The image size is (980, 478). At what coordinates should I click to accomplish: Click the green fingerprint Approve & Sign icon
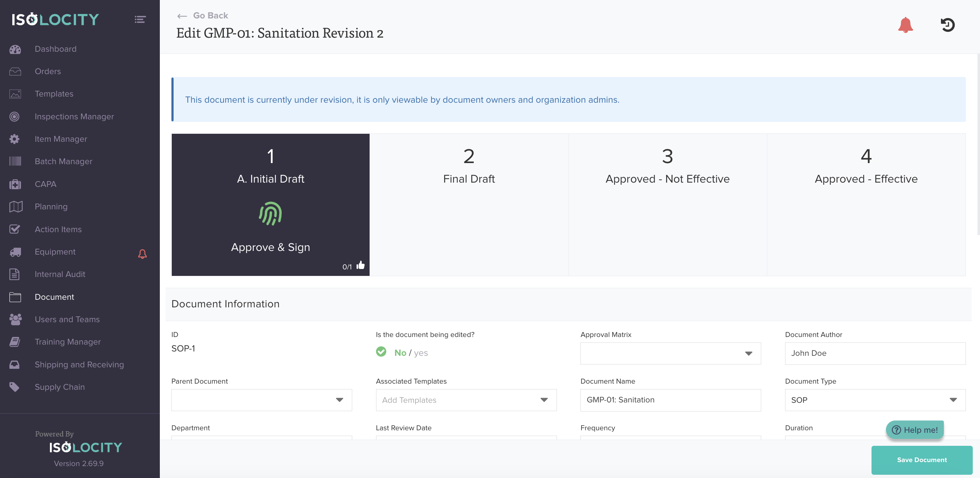[x=270, y=214]
